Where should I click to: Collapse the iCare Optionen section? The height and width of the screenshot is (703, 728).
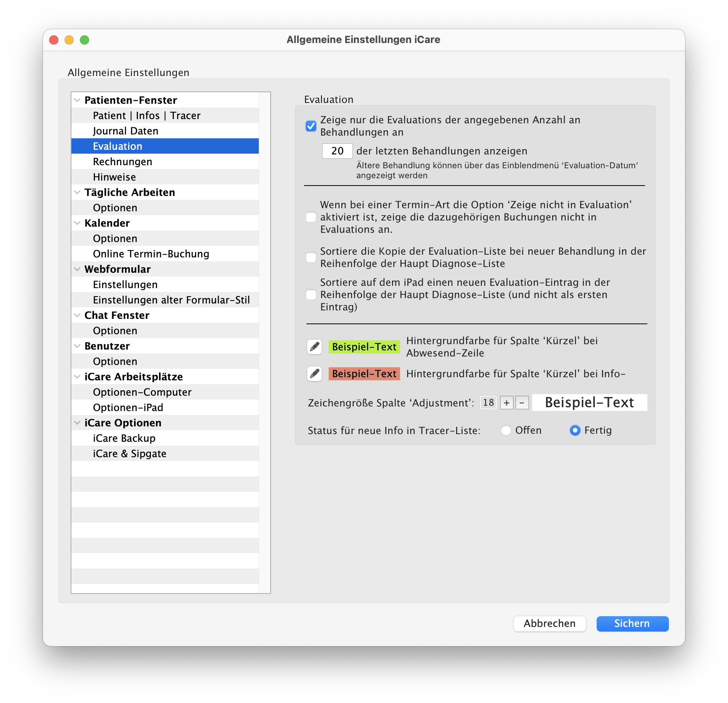(x=77, y=423)
